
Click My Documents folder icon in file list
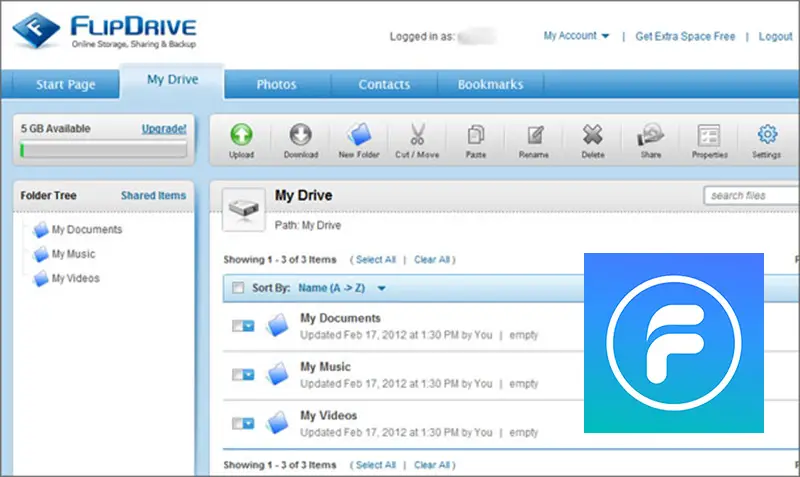(x=278, y=325)
